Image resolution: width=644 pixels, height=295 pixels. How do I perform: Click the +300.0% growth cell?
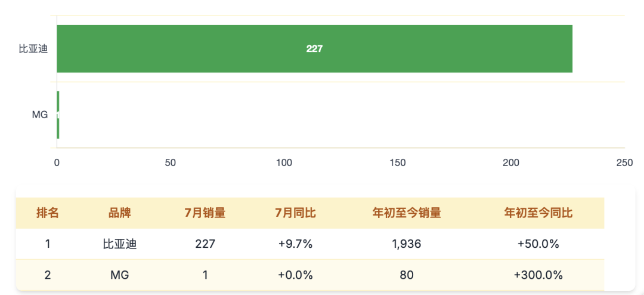coord(538,275)
